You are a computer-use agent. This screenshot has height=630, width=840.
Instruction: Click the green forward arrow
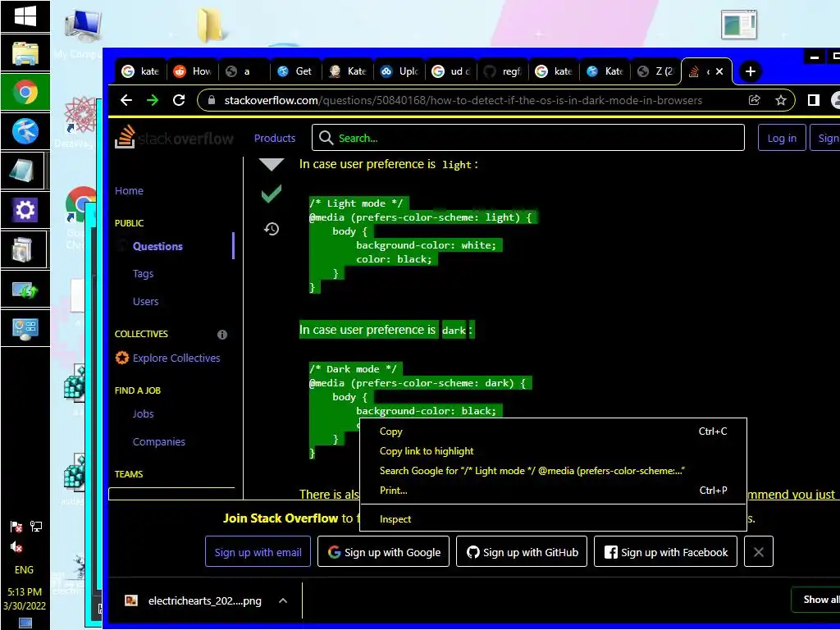point(153,100)
